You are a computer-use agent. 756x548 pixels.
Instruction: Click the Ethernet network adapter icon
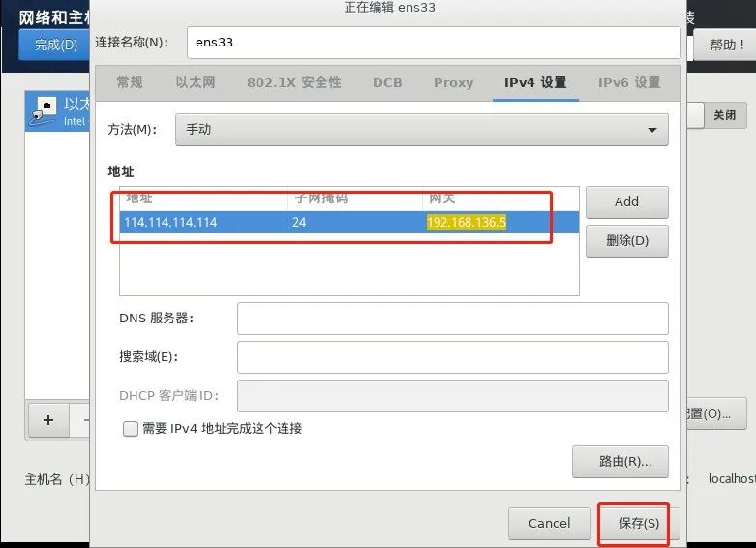pyautogui.click(x=44, y=111)
